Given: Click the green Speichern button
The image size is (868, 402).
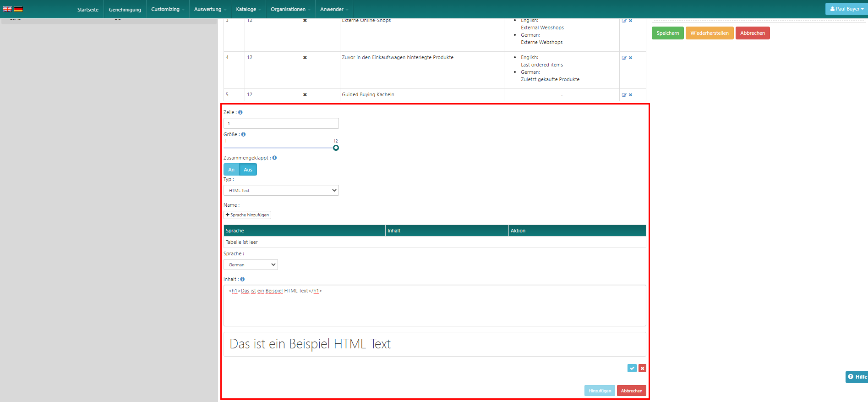Looking at the screenshot, I should 667,33.
